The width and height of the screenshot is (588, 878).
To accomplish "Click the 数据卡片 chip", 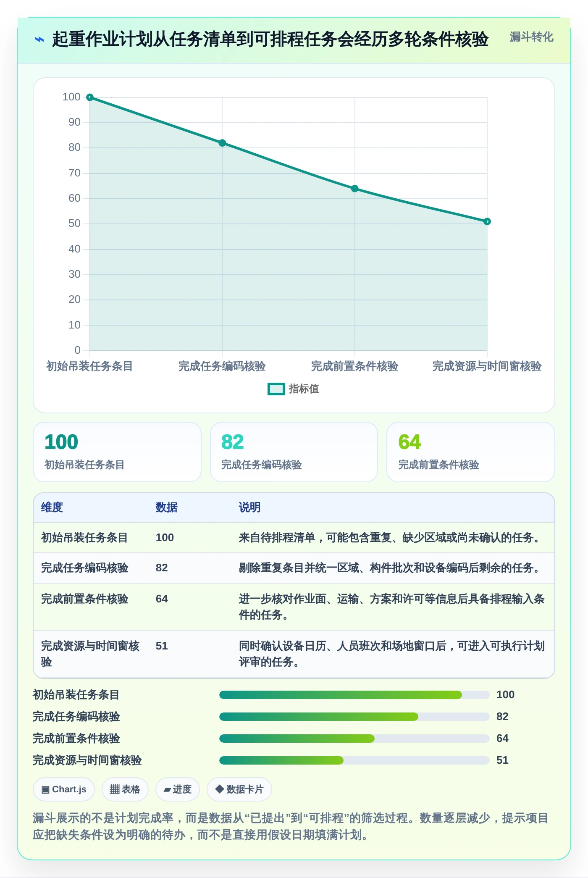I will pyautogui.click(x=239, y=789).
